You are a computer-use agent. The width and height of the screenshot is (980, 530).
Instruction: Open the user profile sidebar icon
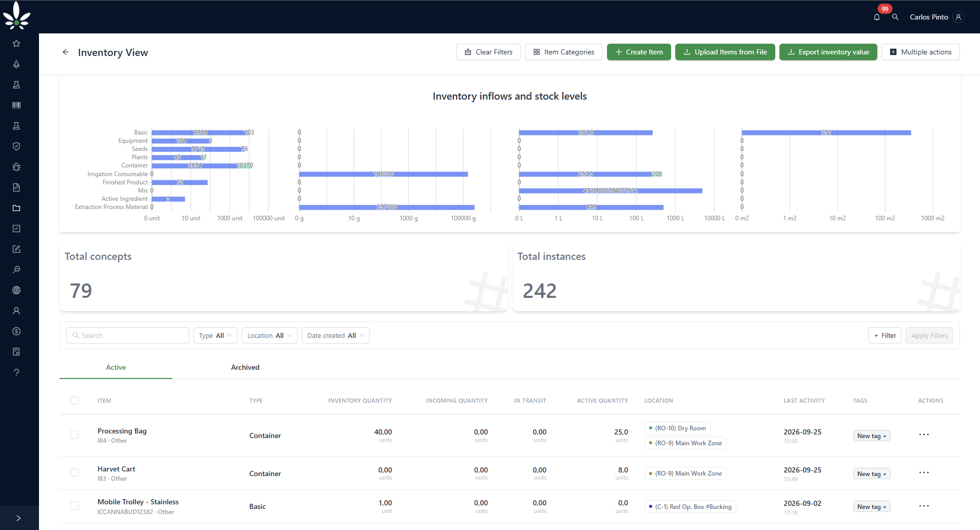click(x=16, y=311)
